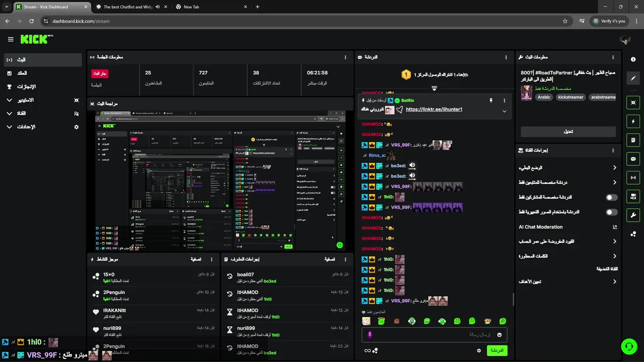Click the stacked lines icon below the gift banner

pos(434,88)
